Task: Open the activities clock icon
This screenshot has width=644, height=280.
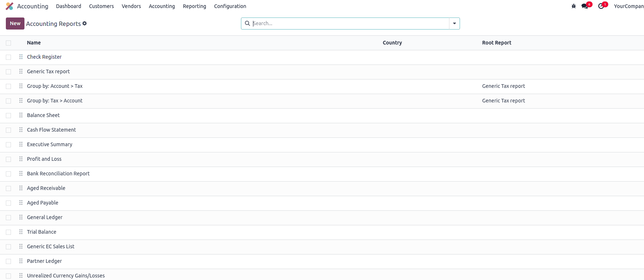Action: click(601, 6)
